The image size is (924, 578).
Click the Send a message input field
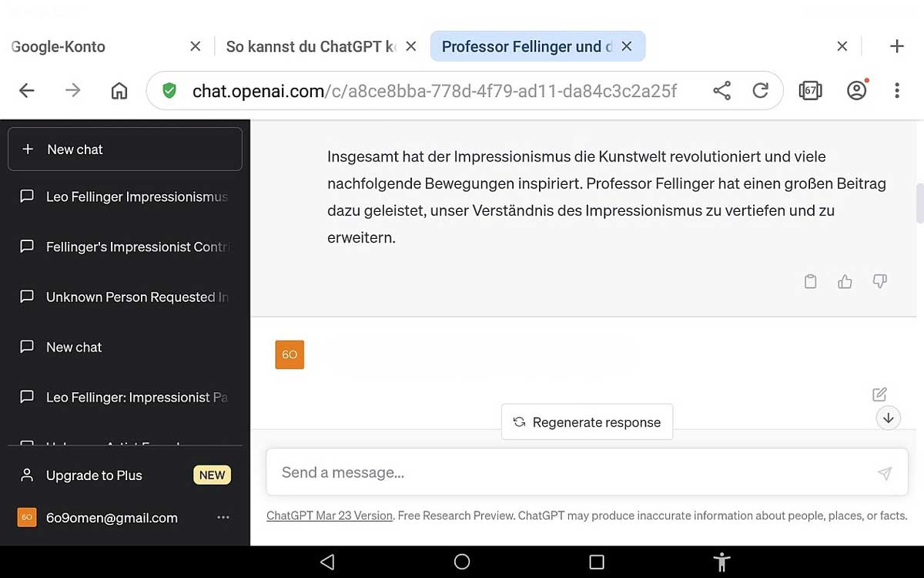point(587,472)
